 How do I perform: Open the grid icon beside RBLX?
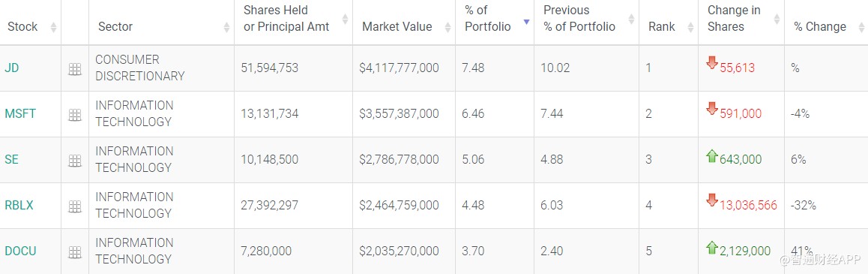click(x=75, y=206)
